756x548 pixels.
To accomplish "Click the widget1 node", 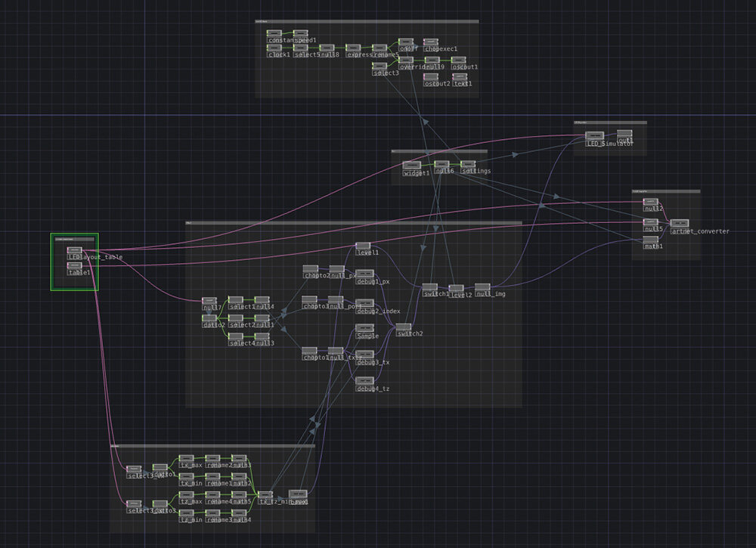I will coord(411,165).
